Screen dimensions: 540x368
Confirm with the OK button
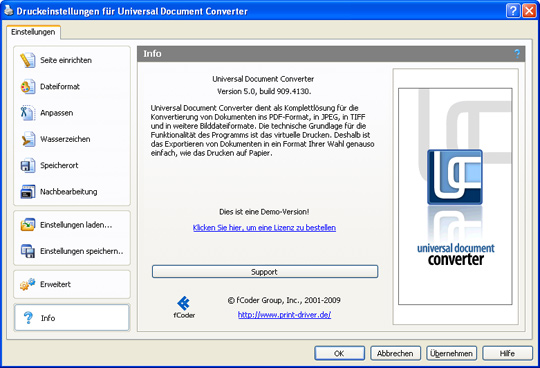339,353
